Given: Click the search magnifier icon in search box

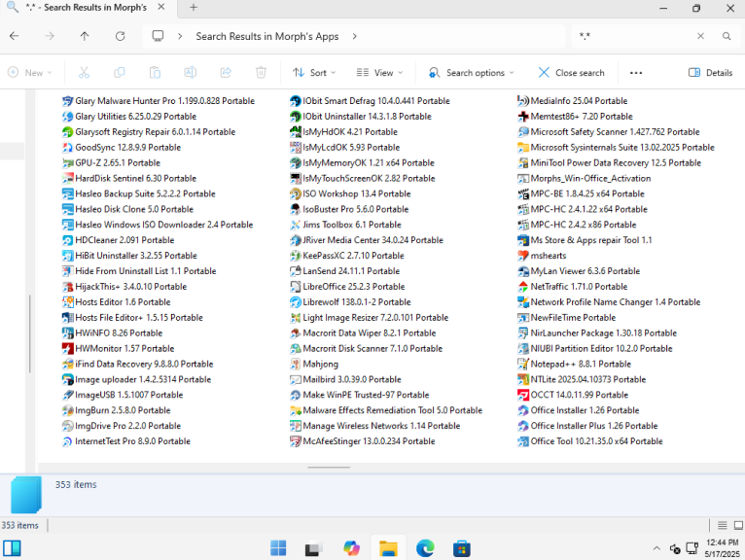Looking at the screenshot, I should point(727,36).
